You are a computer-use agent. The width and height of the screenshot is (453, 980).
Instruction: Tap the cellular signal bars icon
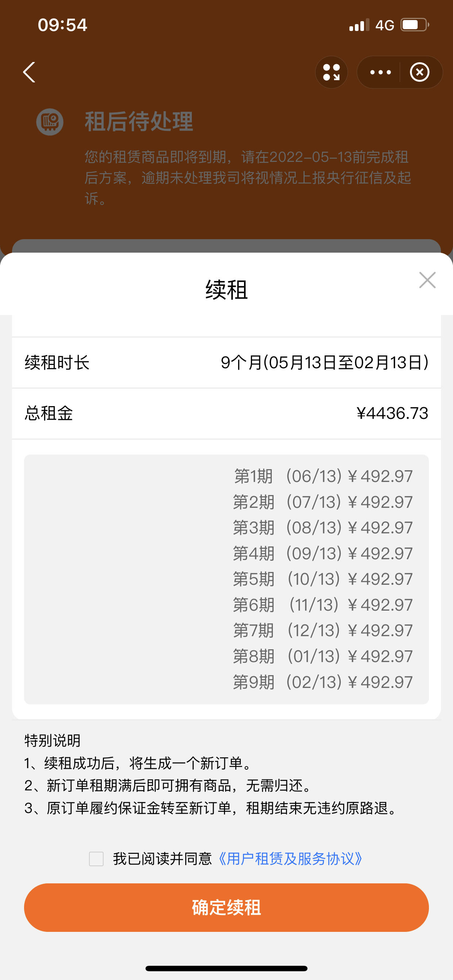(359, 25)
